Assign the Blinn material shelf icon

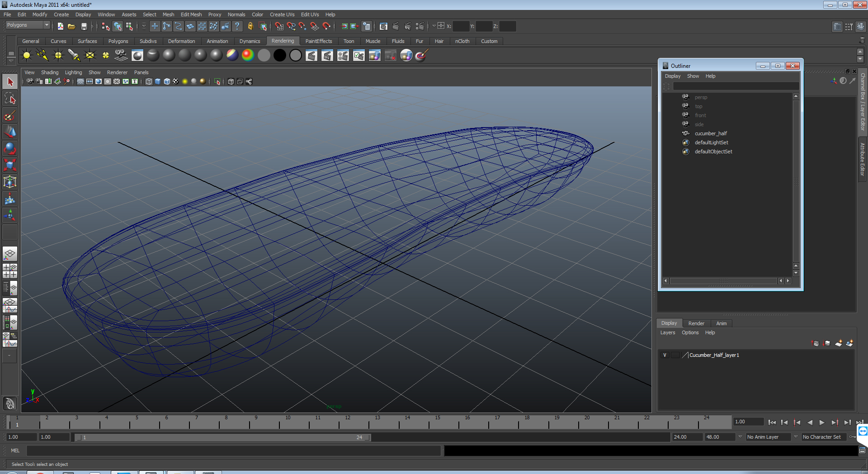tap(169, 56)
